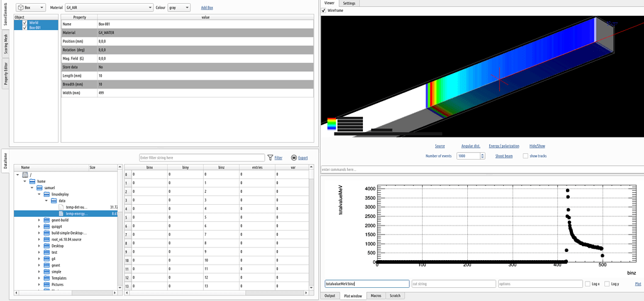The height and width of the screenshot is (301, 644).
Task: Click the root drive icon in tree
Action: point(25,175)
